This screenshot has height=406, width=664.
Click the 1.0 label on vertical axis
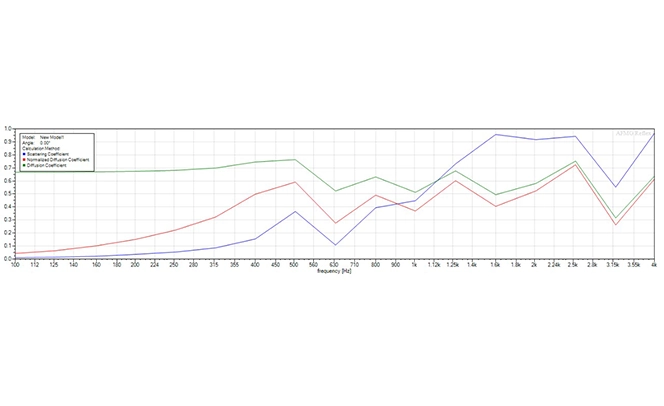tap(7, 128)
